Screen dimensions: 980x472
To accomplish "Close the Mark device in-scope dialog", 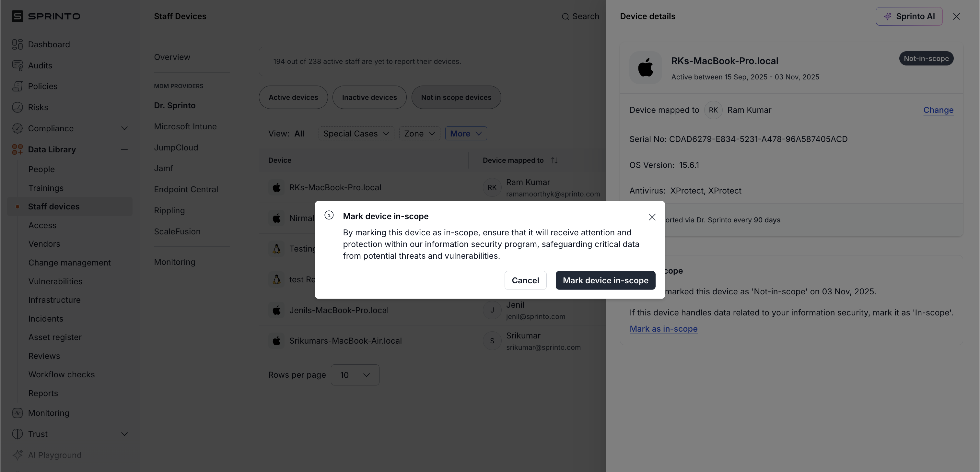I will point(652,217).
